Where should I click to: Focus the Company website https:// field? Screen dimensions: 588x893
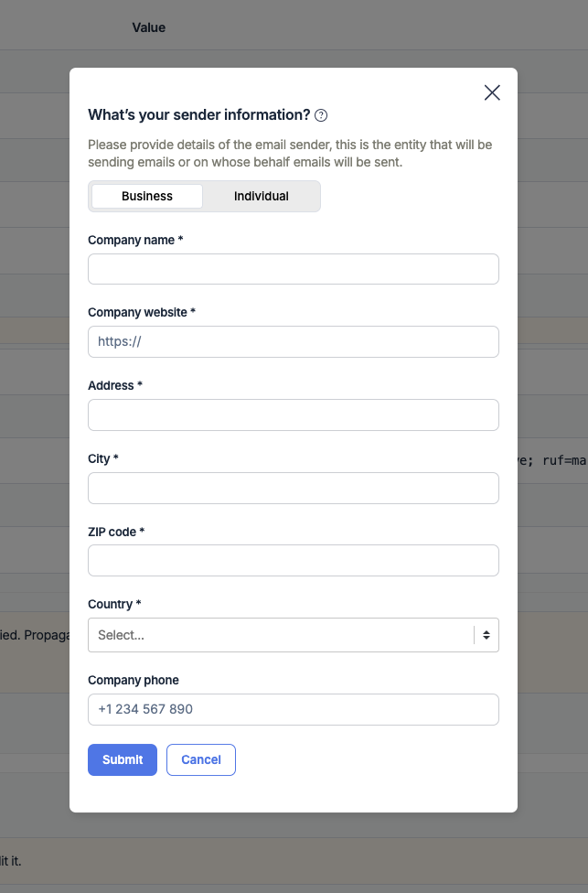point(293,341)
